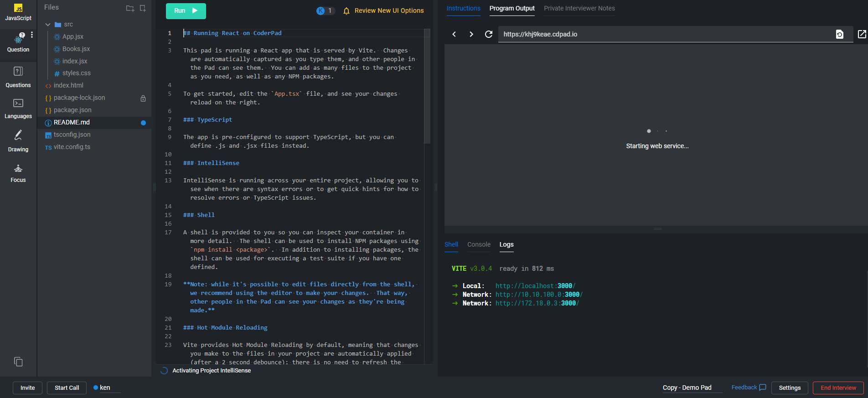Reload the preview browser page

489,34
